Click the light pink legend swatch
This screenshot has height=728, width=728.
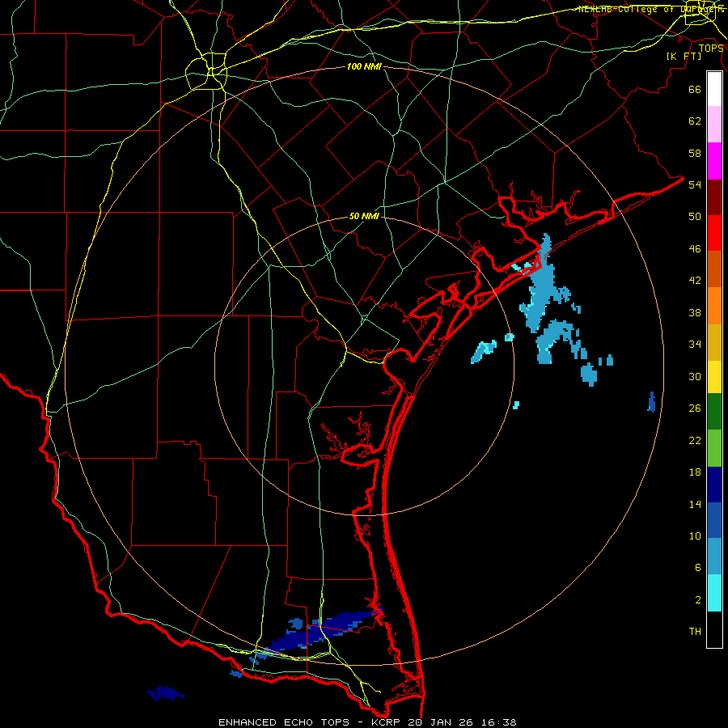pyautogui.click(x=714, y=125)
